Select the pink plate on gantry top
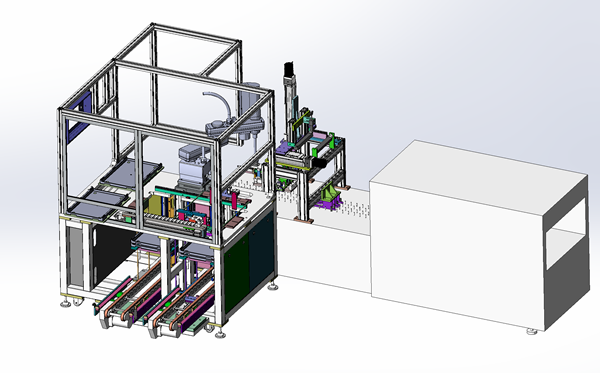Image resolution: width=600 pixels, height=373 pixels. [x=318, y=136]
